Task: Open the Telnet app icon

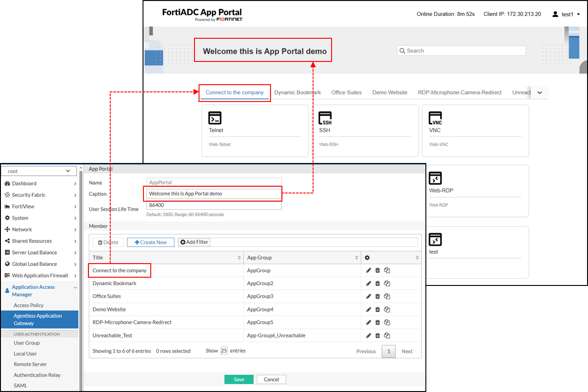Action: point(215,118)
